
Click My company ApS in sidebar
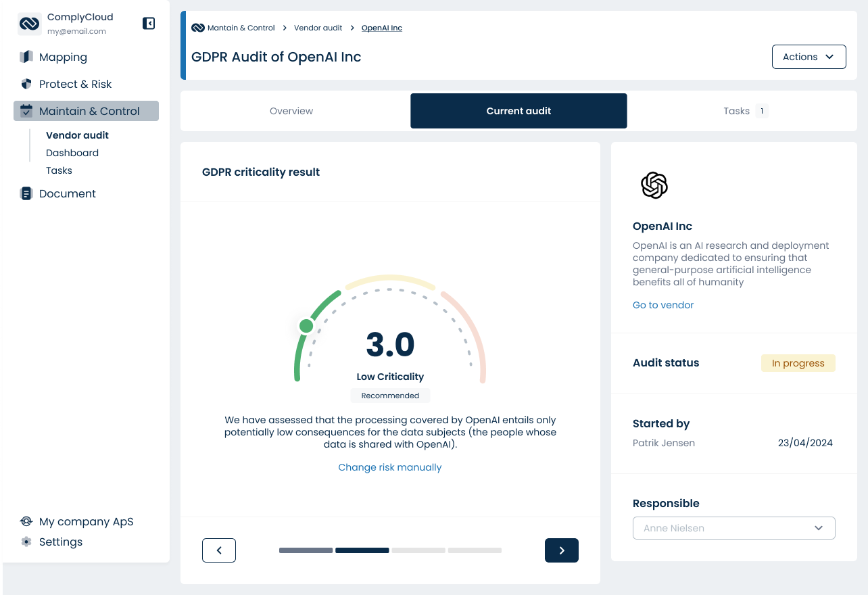(87, 521)
